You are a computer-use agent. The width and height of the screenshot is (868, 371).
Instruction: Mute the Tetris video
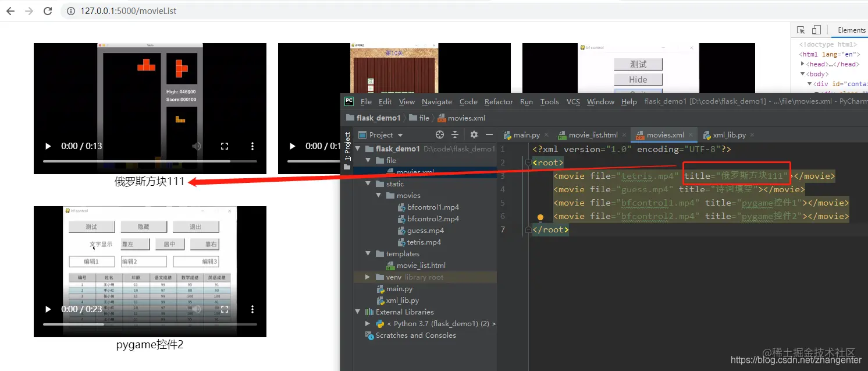(x=197, y=146)
